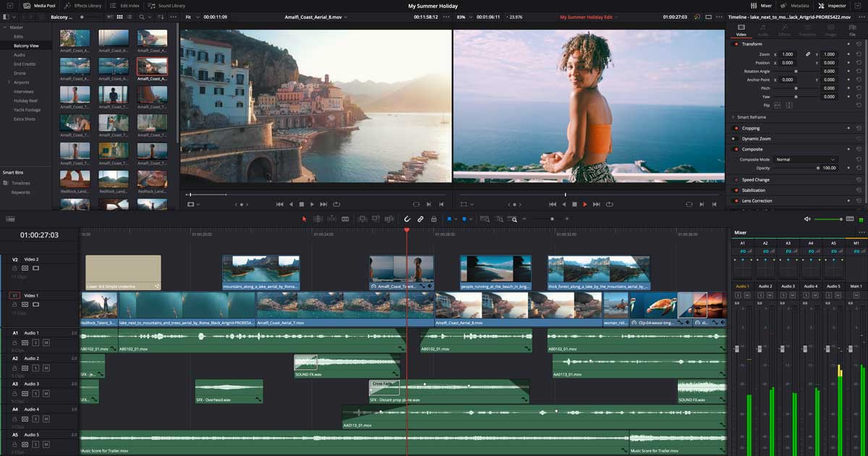Add a blue flag to the clip

point(449,219)
